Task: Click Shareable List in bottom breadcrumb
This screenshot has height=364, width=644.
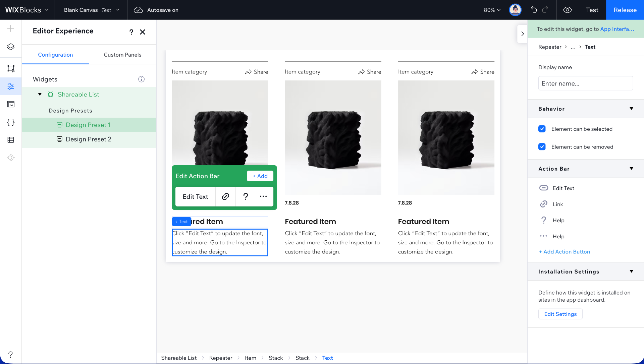Action: 179,358
